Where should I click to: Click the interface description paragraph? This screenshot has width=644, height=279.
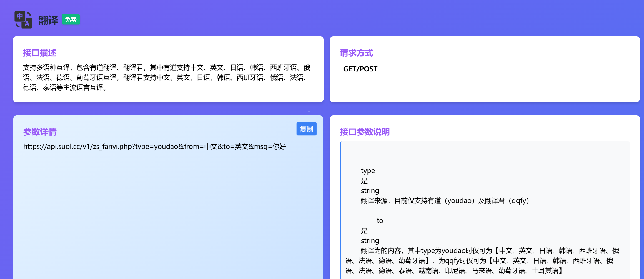click(x=167, y=77)
